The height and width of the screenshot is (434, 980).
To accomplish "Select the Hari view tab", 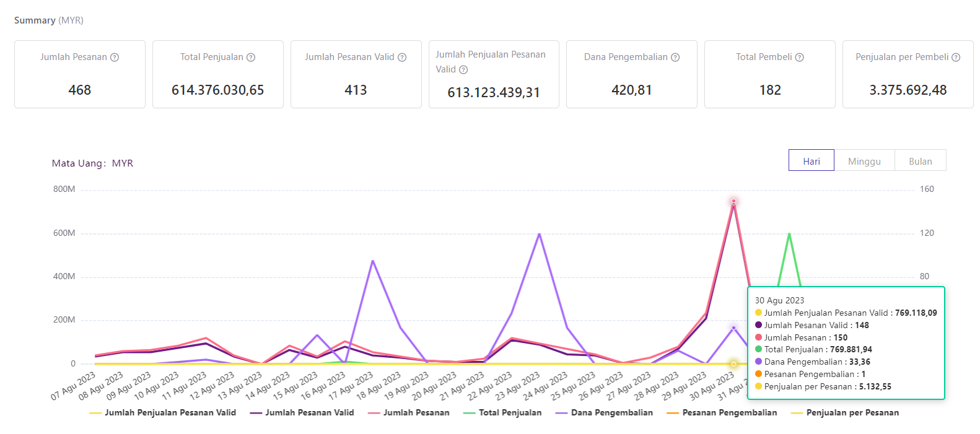I will pos(811,161).
